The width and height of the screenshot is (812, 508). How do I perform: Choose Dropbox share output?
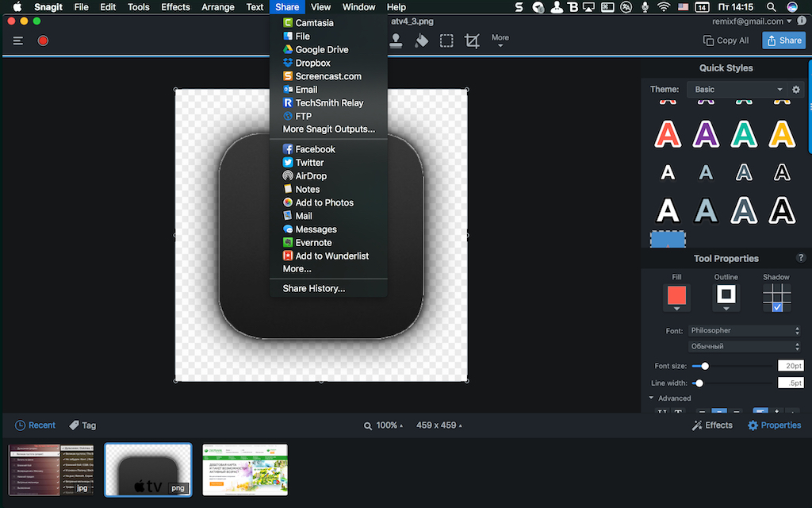click(329, 63)
